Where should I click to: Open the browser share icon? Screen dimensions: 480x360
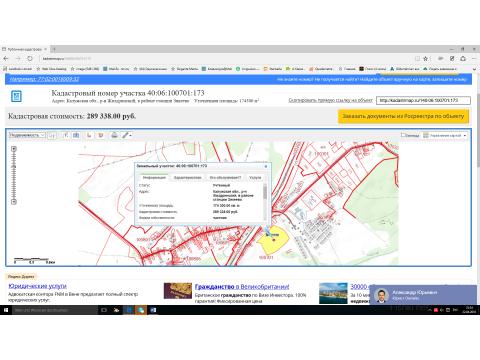[x=463, y=58]
